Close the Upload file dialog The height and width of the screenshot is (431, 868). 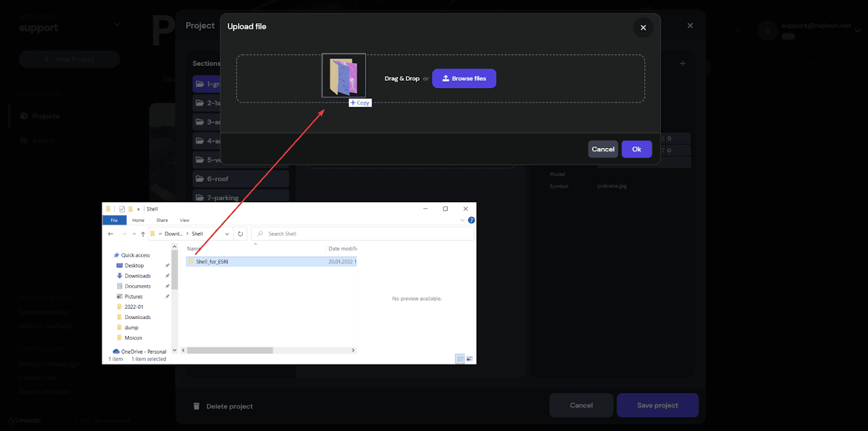click(x=643, y=28)
